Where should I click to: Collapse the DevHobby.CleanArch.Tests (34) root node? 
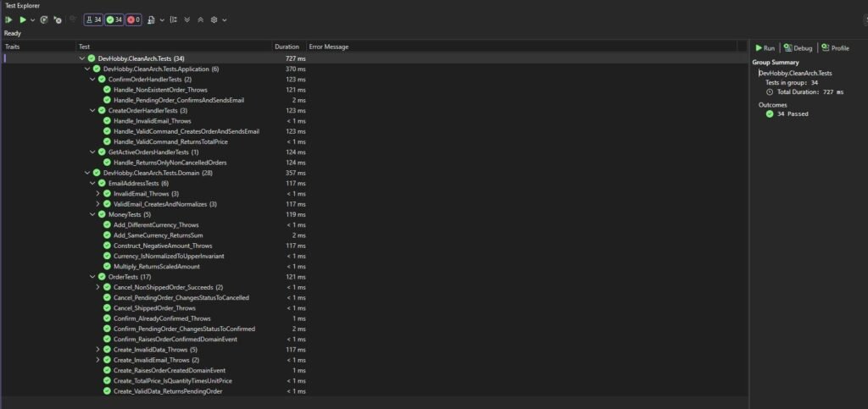point(82,58)
